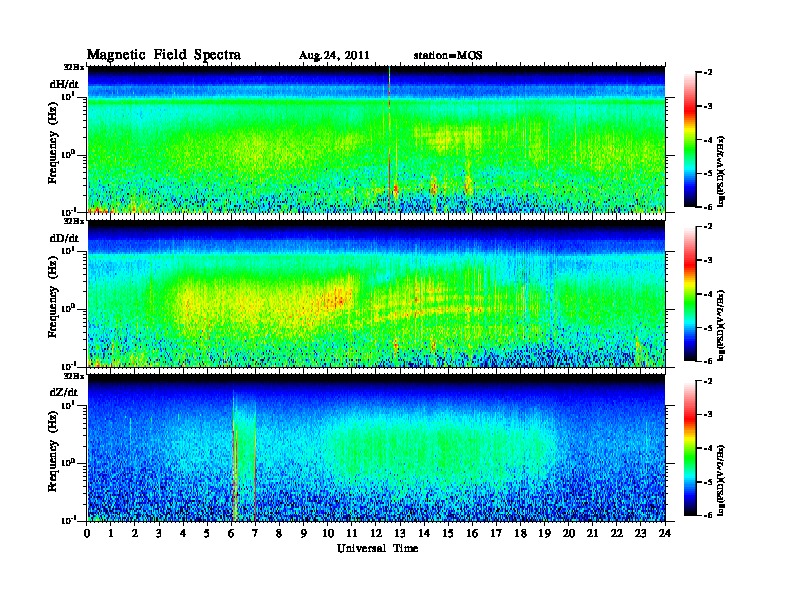The height and width of the screenshot is (612, 792).
Task: Click the dZ/dt spectrogram plot
Action: pyautogui.click(x=376, y=448)
